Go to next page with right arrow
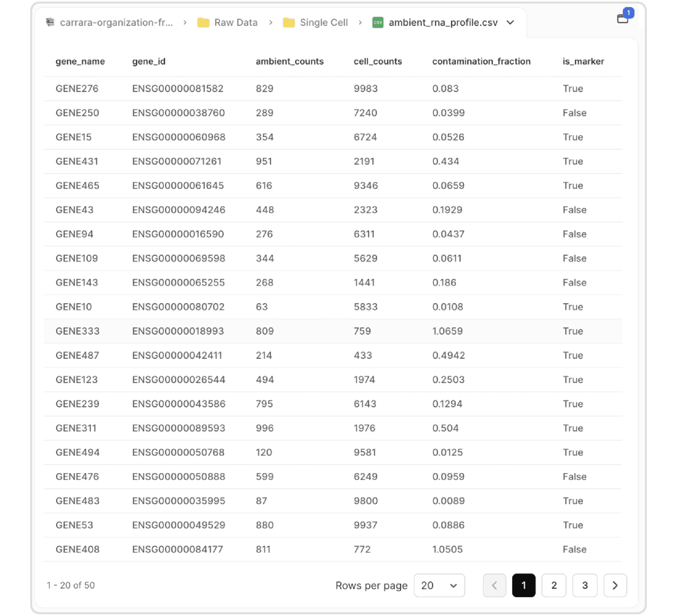 pyautogui.click(x=615, y=585)
